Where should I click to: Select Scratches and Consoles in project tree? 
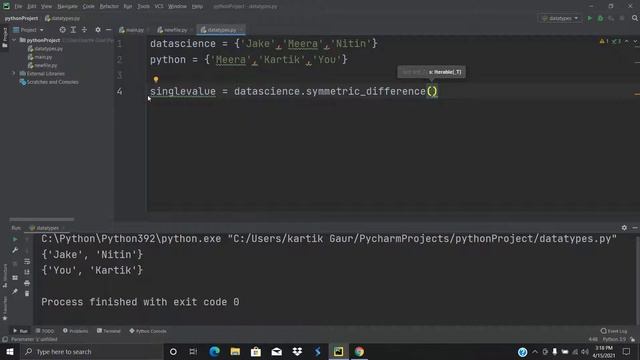pyautogui.click(x=49, y=82)
